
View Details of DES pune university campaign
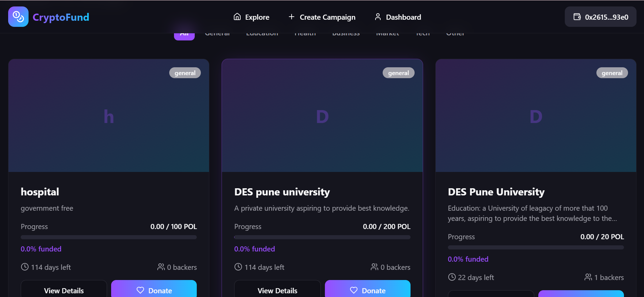click(x=277, y=289)
